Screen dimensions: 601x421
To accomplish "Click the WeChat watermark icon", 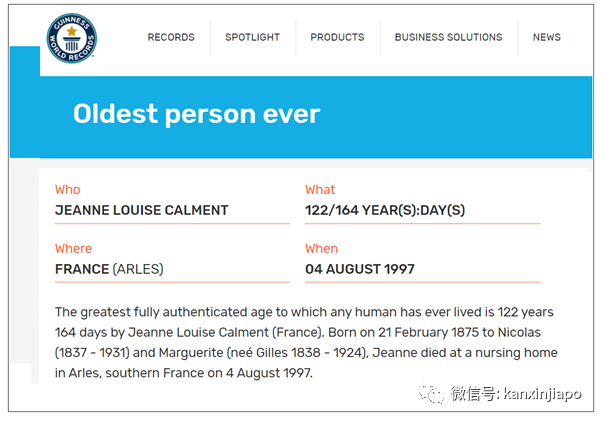I will click(432, 393).
